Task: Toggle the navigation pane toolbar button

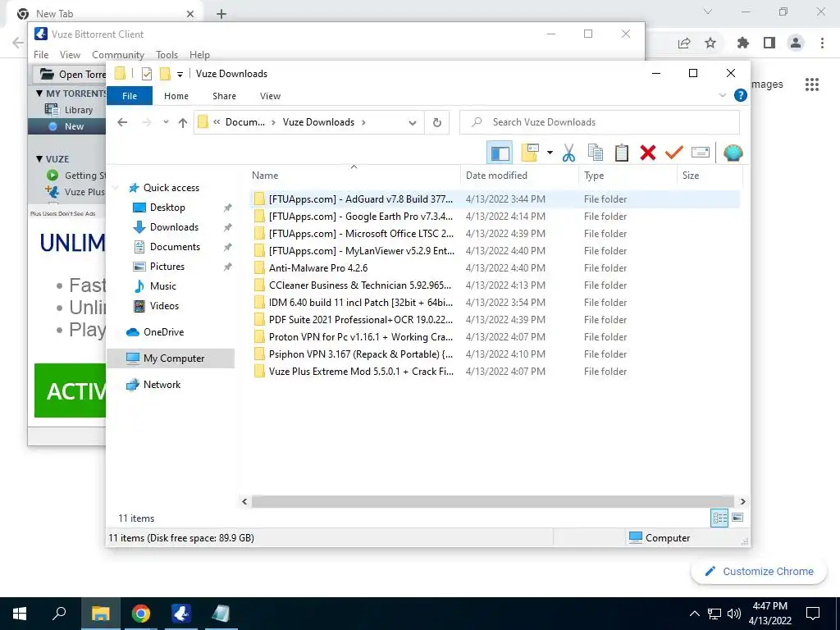Action: pos(500,153)
